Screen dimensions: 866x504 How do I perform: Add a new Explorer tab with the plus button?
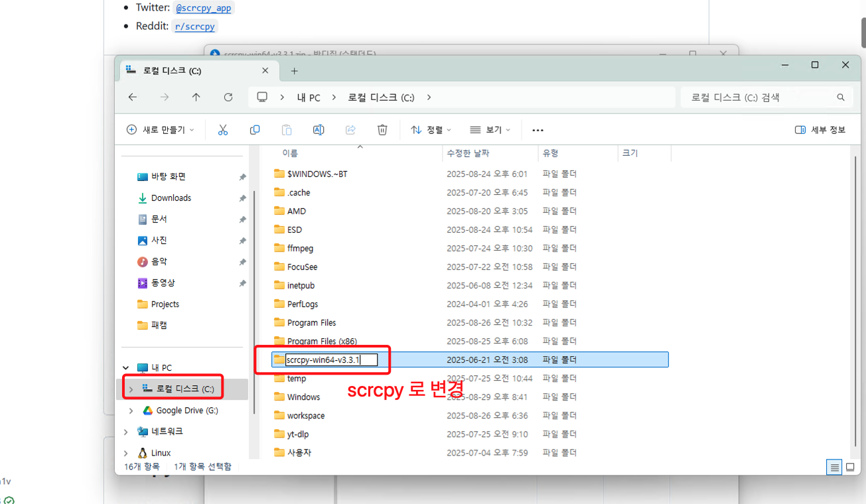click(x=295, y=71)
